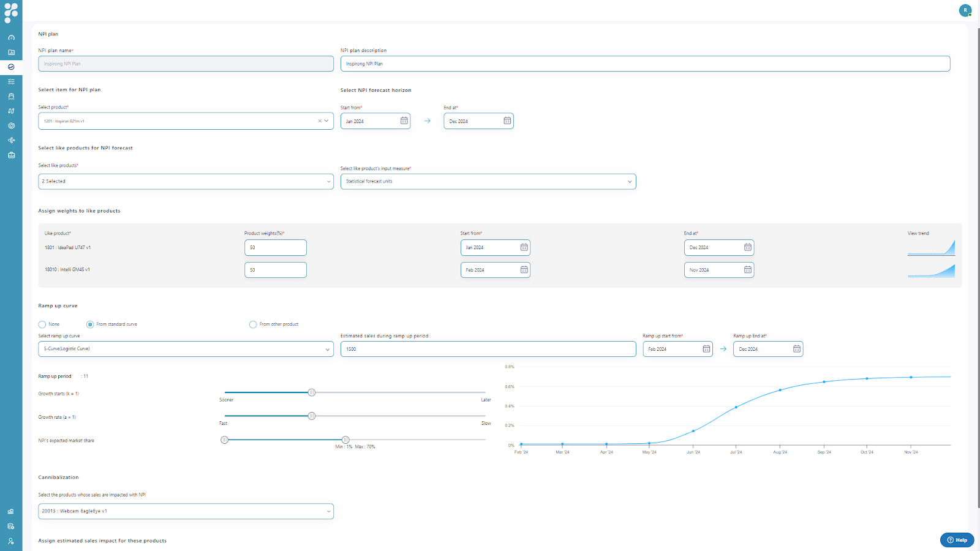Click the 'Assign weights to like products' heading
980x551 pixels.
click(79, 211)
